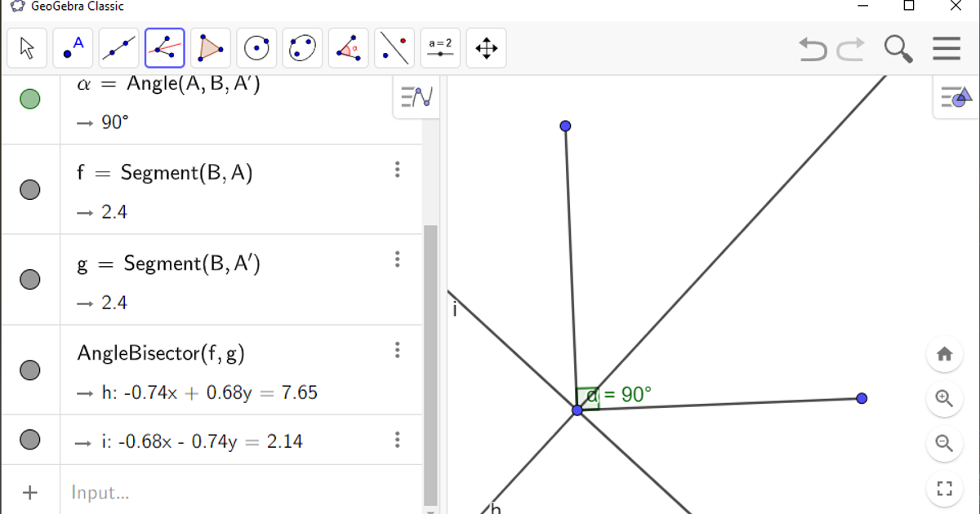
Task: Click the Undo button
Action: 813,49
